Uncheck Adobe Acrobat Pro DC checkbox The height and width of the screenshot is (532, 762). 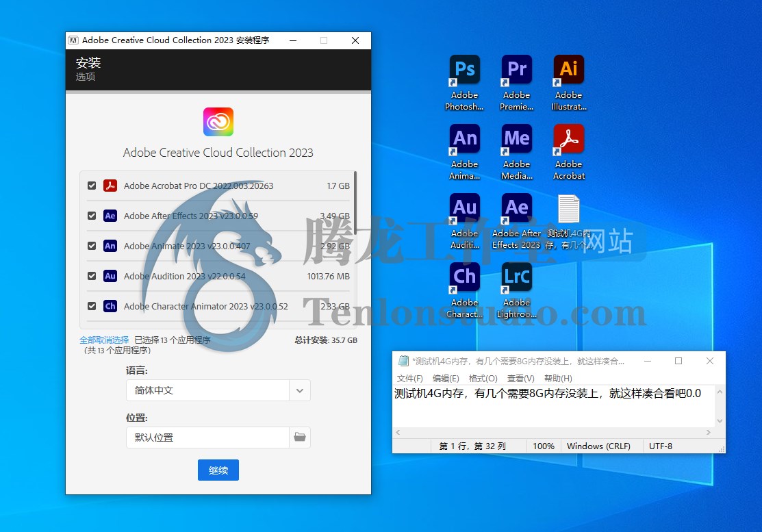point(92,186)
